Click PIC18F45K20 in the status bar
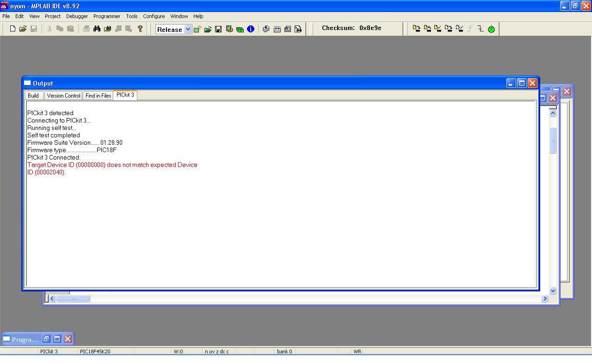This screenshot has height=364, width=592. [x=95, y=352]
